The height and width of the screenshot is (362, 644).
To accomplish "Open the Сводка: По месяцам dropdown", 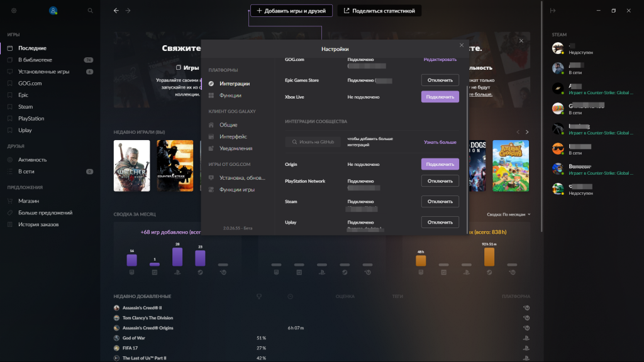I will coord(508,214).
